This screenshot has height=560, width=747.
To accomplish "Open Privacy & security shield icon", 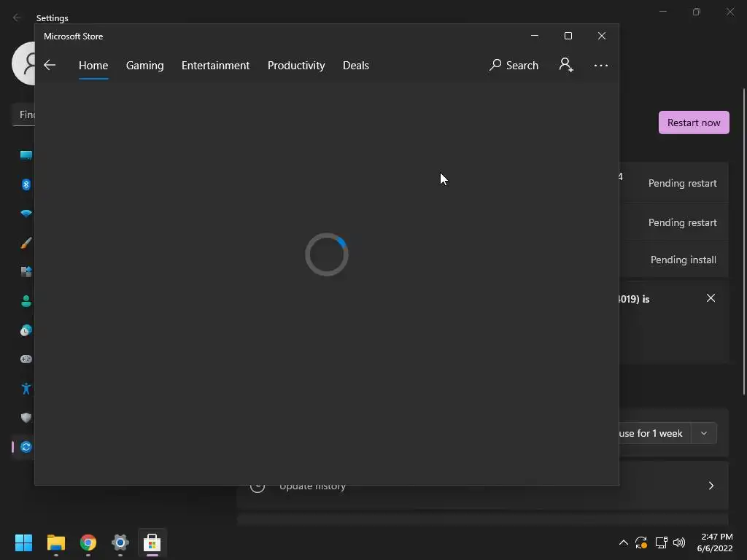I will coord(26,418).
